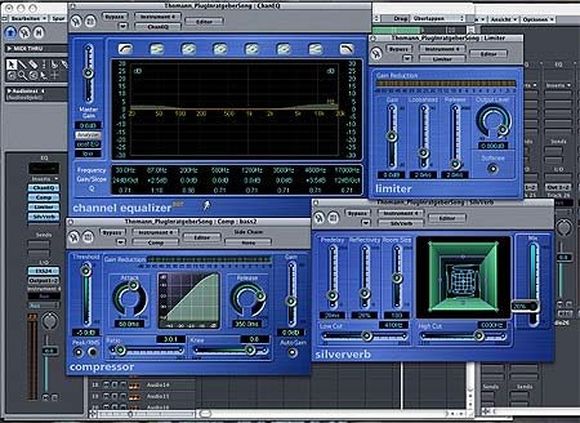The width and height of the screenshot is (580, 423).
Task: Click the Output Level knob in Limiter
Action: (x=493, y=122)
